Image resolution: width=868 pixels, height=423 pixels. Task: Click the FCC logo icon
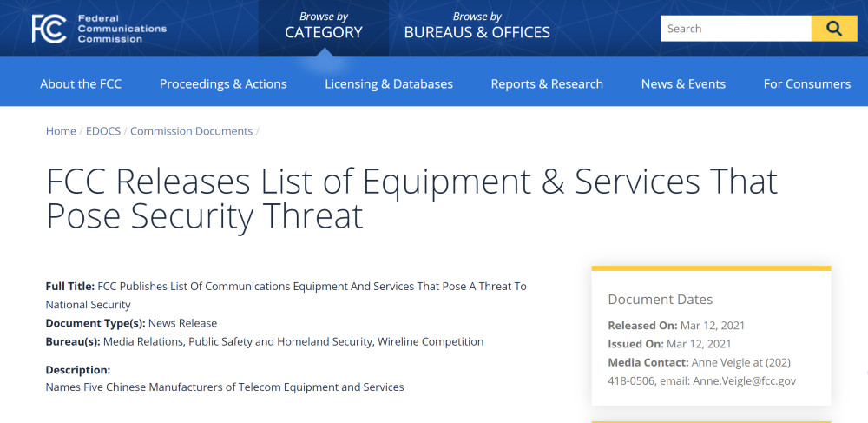[x=49, y=29]
